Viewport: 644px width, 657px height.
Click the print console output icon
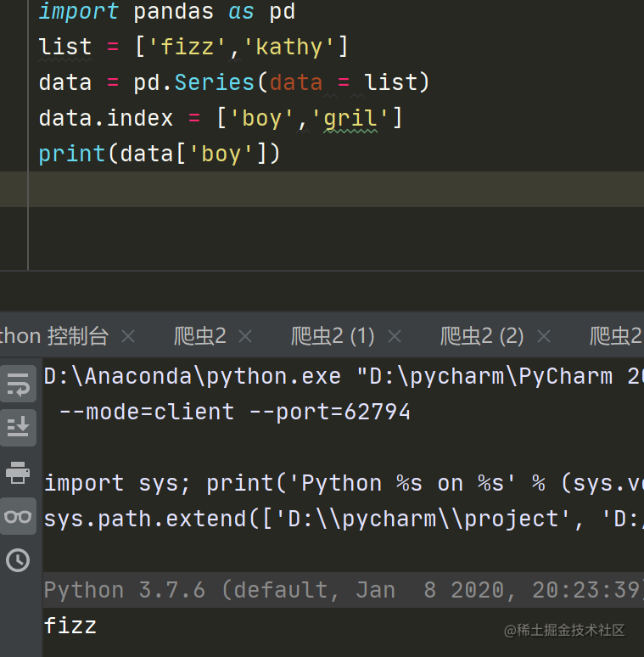[x=18, y=472]
